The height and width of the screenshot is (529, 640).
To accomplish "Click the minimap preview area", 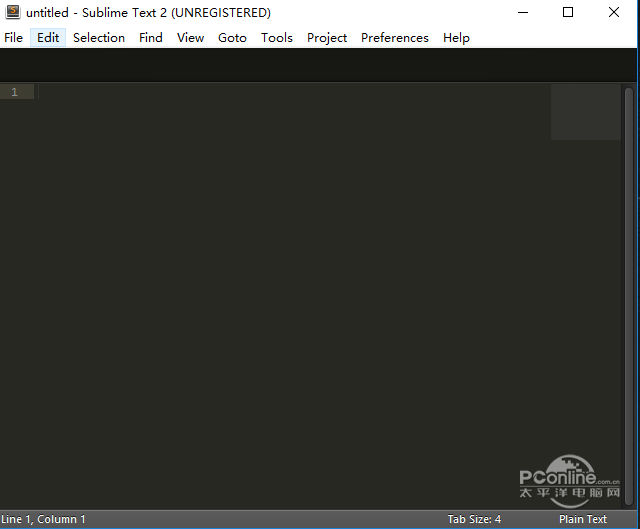I will [x=586, y=112].
